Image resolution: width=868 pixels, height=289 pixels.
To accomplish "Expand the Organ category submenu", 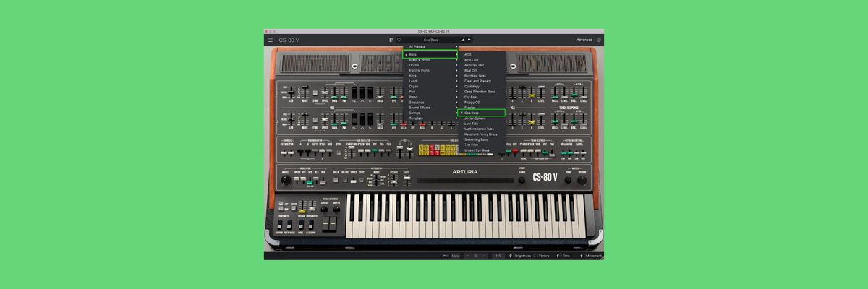I will [430, 86].
